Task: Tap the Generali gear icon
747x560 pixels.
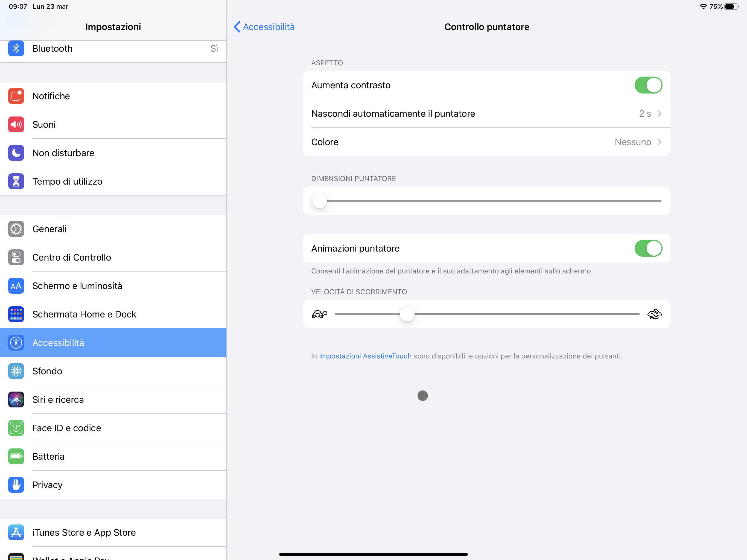Action: click(x=16, y=229)
